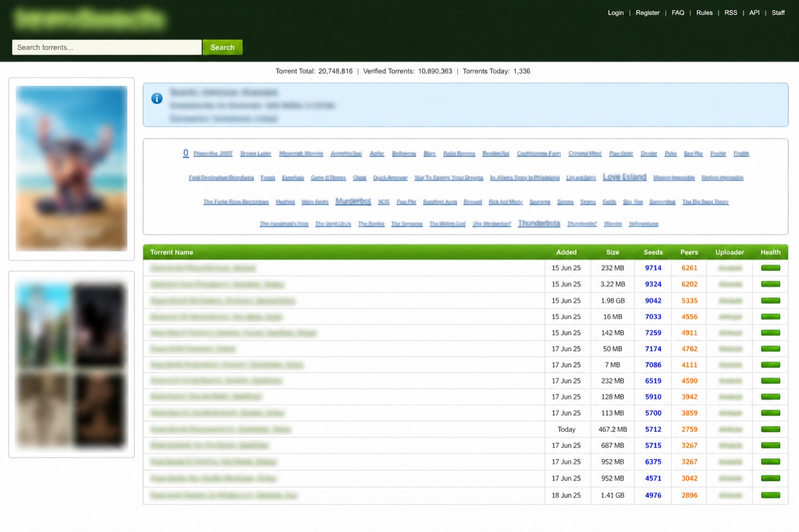Click the Thunderbolts tag link
Viewport: 799px width, 532px height.
[x=539, y=224]
